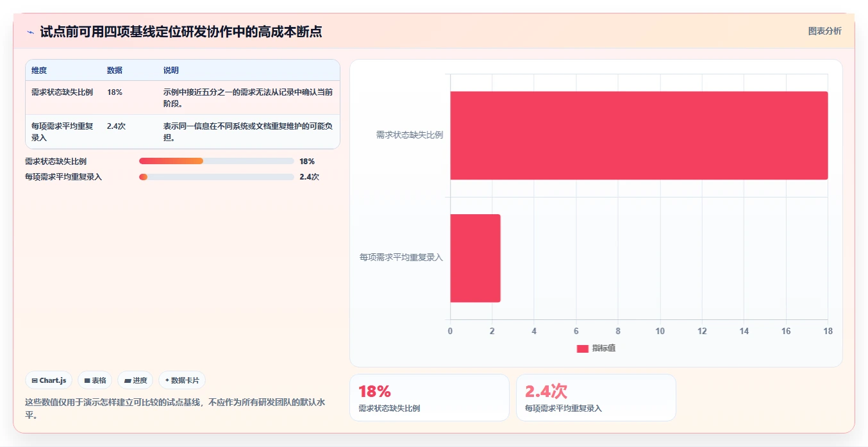Click the x-axis tick label 0
Viewport: 868px width, 447px height.
[450, 331]
